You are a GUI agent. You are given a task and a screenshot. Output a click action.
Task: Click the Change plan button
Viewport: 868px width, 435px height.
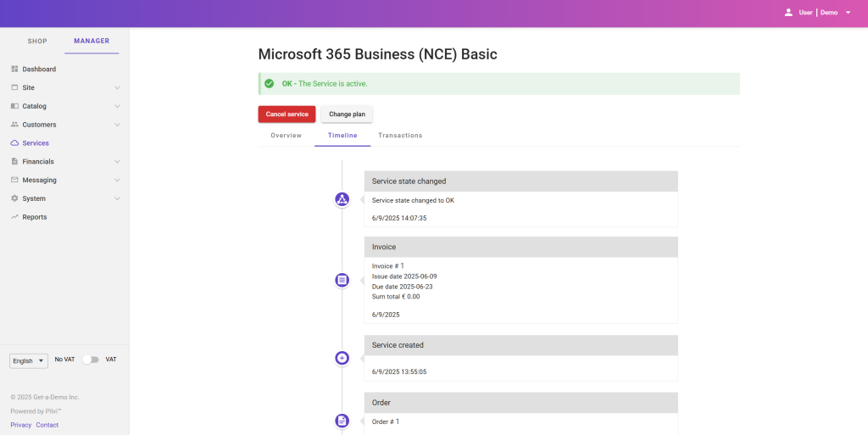[346, 114]
